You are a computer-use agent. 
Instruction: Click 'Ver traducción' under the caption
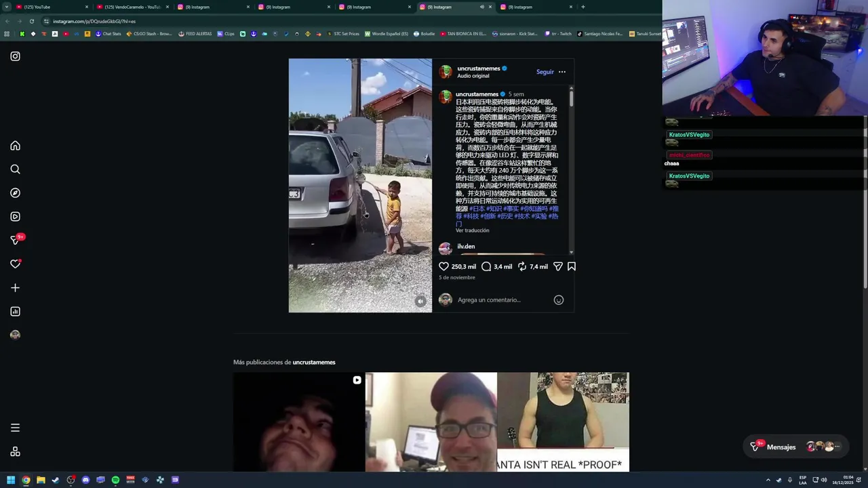473,230
